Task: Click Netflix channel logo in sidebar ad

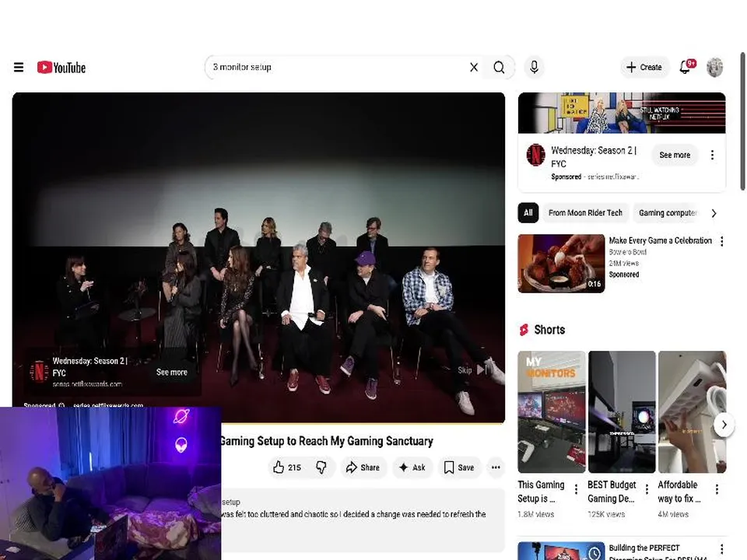Action: (535, 155)
